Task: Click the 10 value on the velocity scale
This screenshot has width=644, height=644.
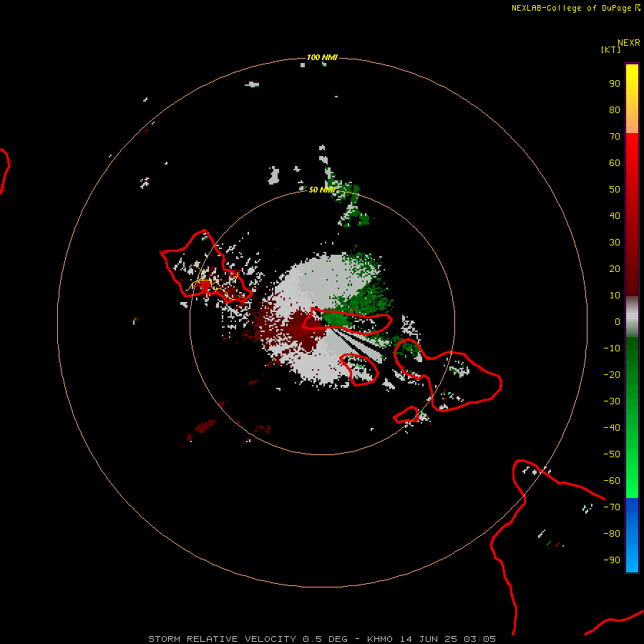Action: pyautogui.click(x=615, y=296)
